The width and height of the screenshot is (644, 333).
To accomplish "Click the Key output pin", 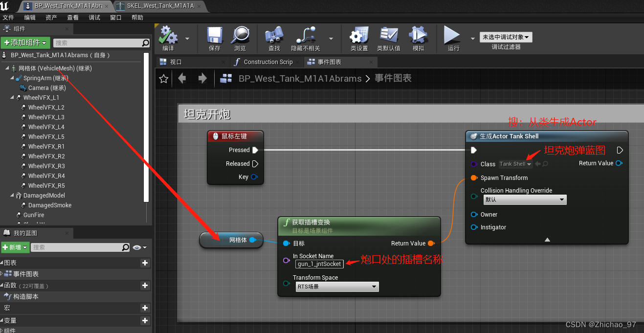I will coord(254,177).
